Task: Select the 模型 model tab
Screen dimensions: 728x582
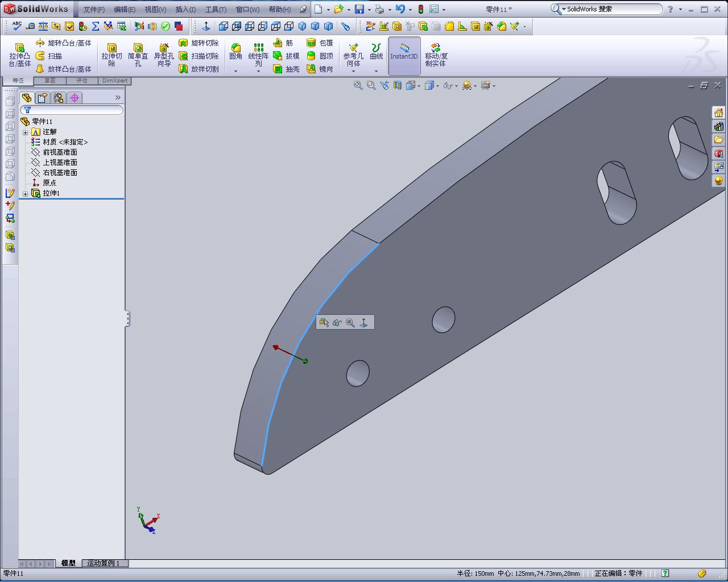Action: click(68, 563)
